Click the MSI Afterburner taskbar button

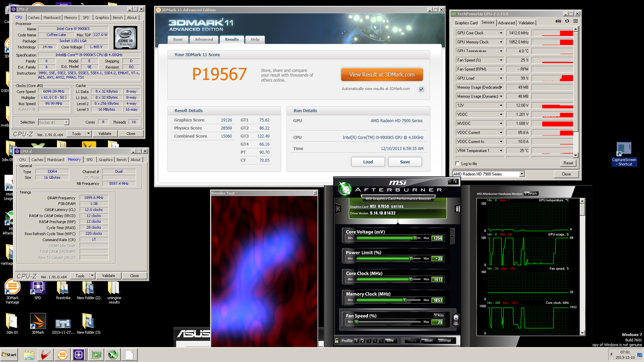113,355
